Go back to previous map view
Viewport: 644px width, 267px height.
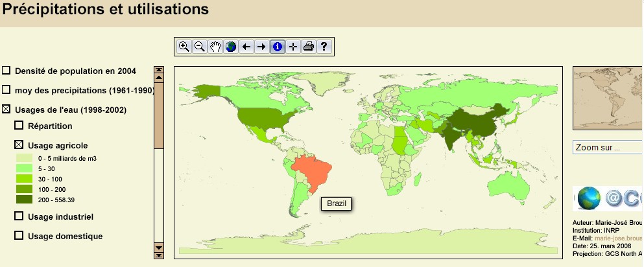(x=246, y=47)
